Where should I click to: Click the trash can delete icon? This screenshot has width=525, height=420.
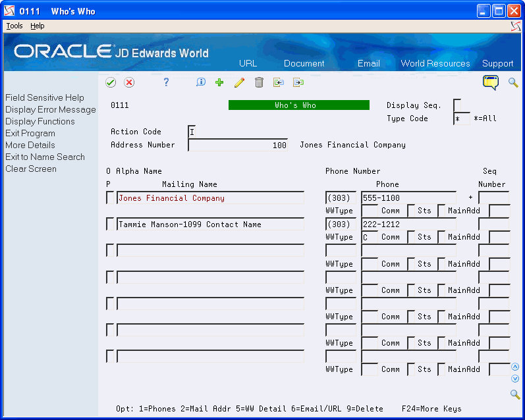(x=259, y=82)
